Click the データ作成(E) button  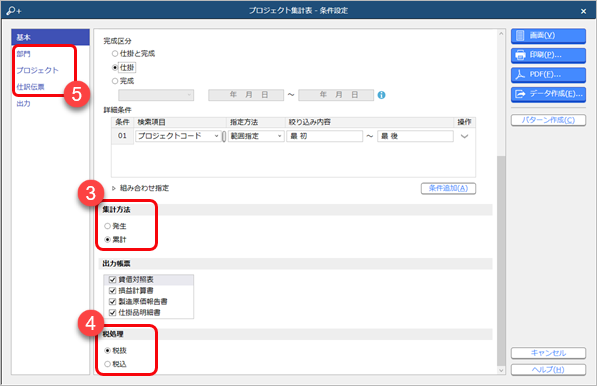tap(548, 94)
